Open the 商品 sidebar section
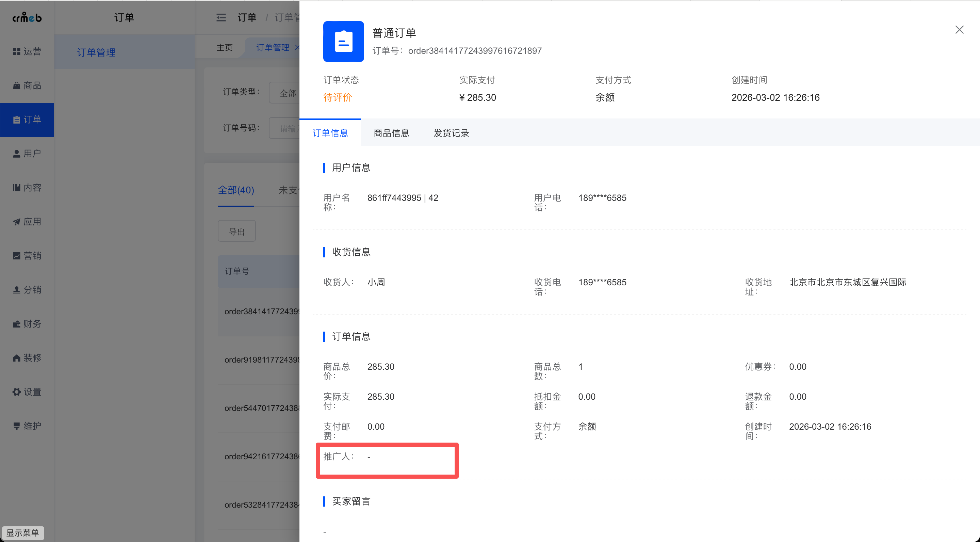The image size is (980, 542). pyautogui.click(x=27, y=85)
